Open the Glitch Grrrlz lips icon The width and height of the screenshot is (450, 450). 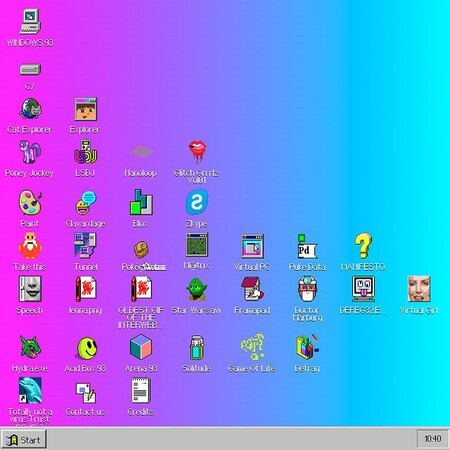coord(197,152)
